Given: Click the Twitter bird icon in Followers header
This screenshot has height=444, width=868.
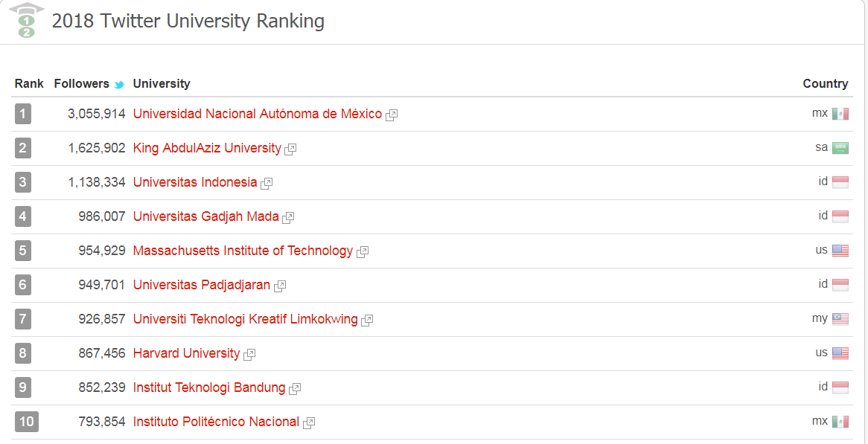Looking at the screenshot, I should tap(119, 85).
